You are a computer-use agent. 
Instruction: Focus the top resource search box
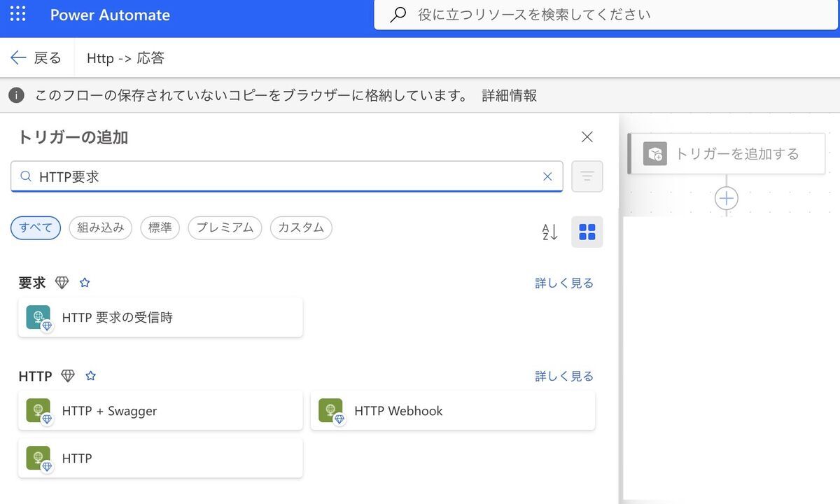pos(607,15)
